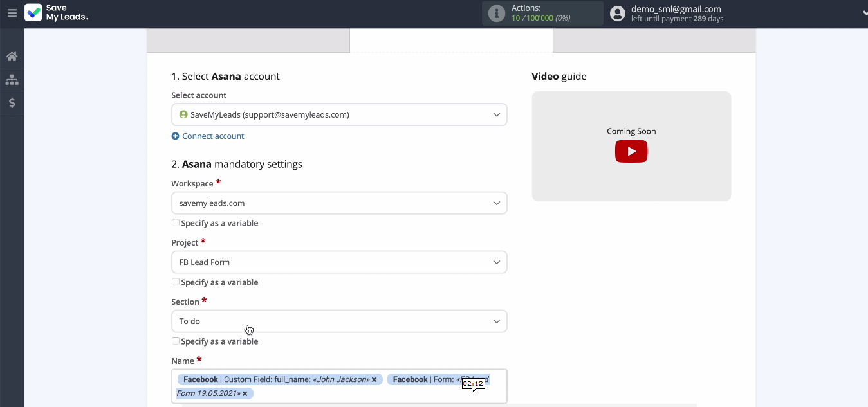This screenshot has width=868, height=407.
Task: Tick Specify as a variable under Workspace
Action: click(176, 223)
